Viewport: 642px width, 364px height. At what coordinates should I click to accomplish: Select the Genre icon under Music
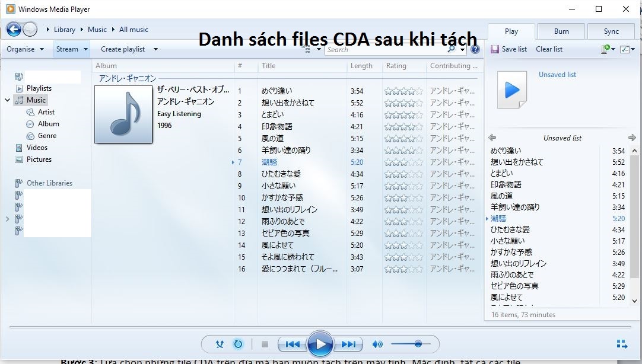tap(30, 136)
